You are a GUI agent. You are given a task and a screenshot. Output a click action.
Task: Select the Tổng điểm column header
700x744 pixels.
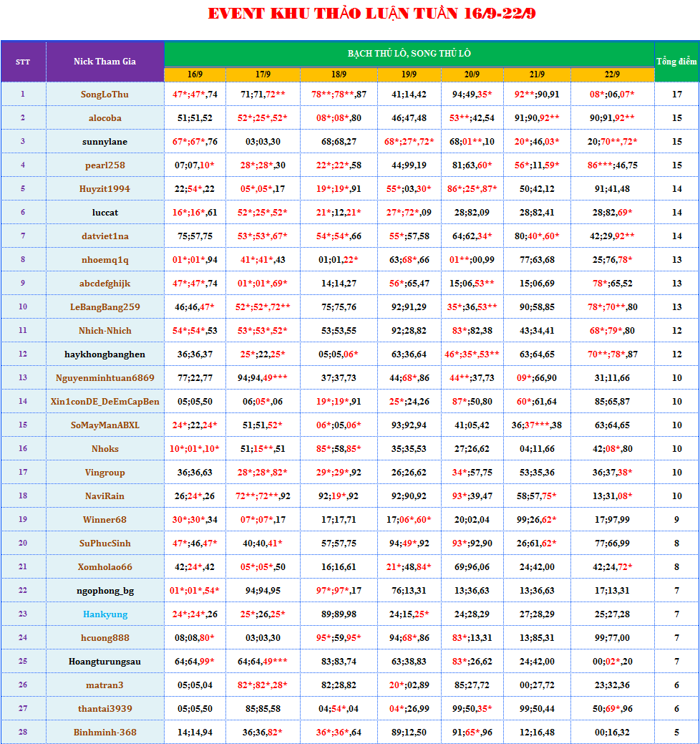pyautogui.click(x=676, y=62)
